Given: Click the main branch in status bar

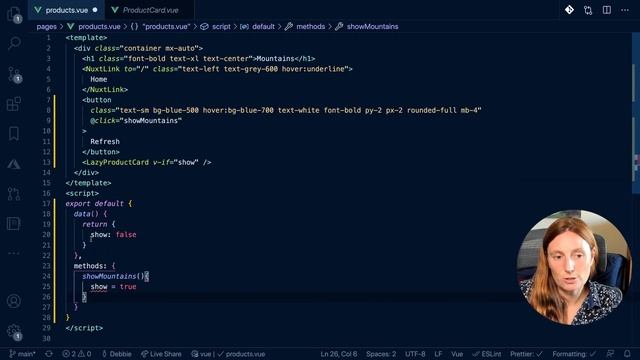Looking at the screenshot, I should point(22,354).
